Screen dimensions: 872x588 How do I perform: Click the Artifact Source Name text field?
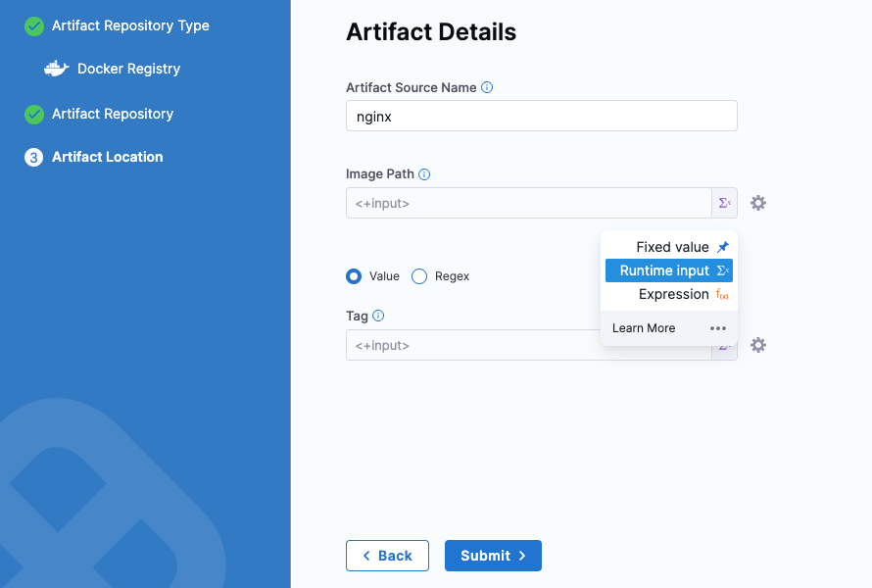pyautogui.click(x=541, y=116)
